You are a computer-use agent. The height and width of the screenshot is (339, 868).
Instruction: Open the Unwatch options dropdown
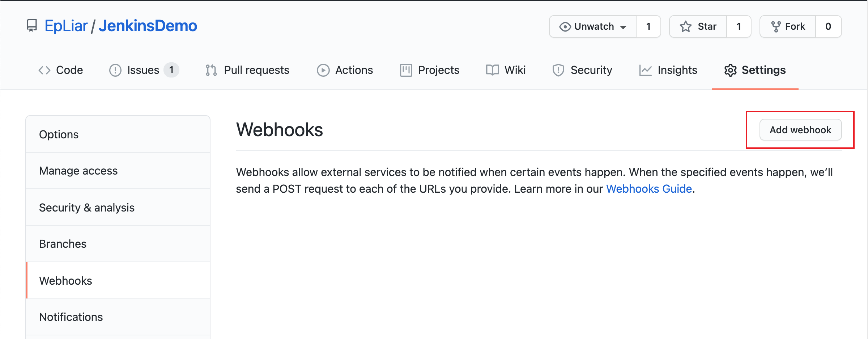[623, 26]
